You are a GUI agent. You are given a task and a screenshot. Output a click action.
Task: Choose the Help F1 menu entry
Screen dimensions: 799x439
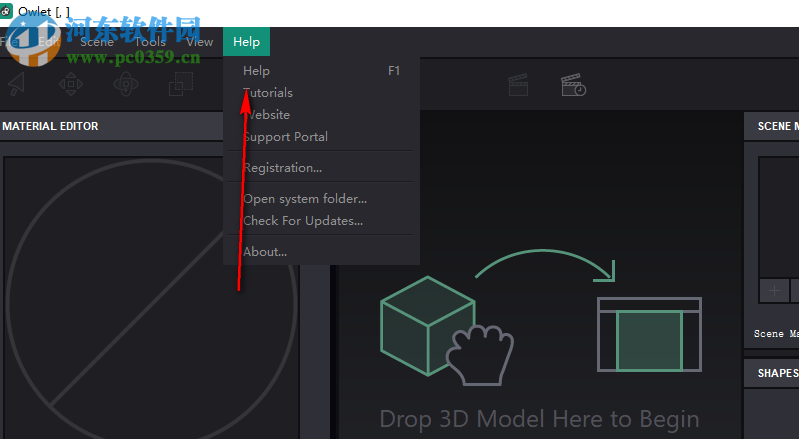(x=321, y=71)
